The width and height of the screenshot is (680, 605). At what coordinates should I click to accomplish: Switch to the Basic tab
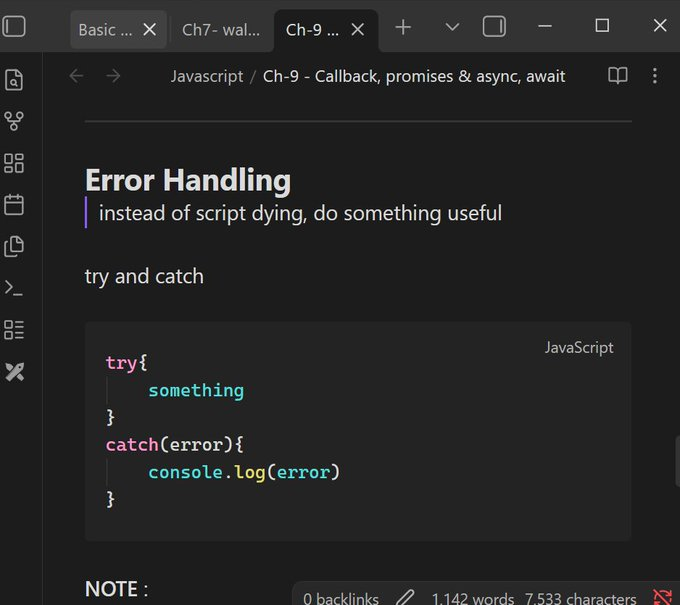click(x=105, y=30)
